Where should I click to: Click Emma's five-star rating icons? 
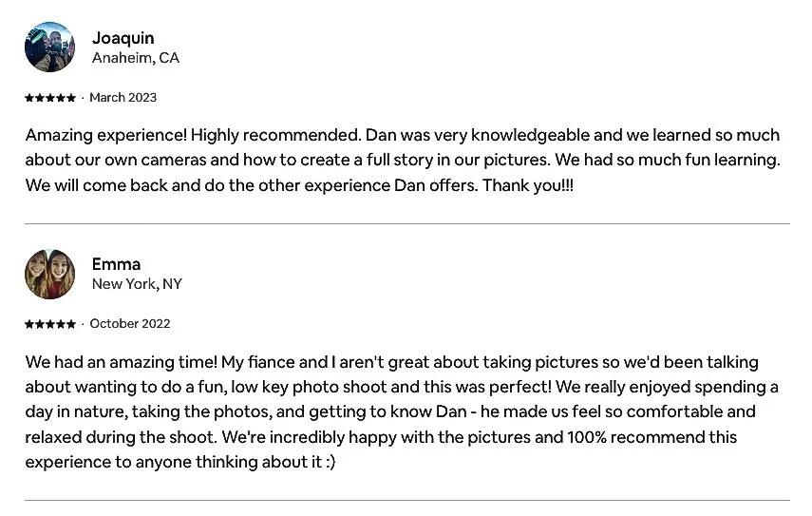[x=50, y=324]
